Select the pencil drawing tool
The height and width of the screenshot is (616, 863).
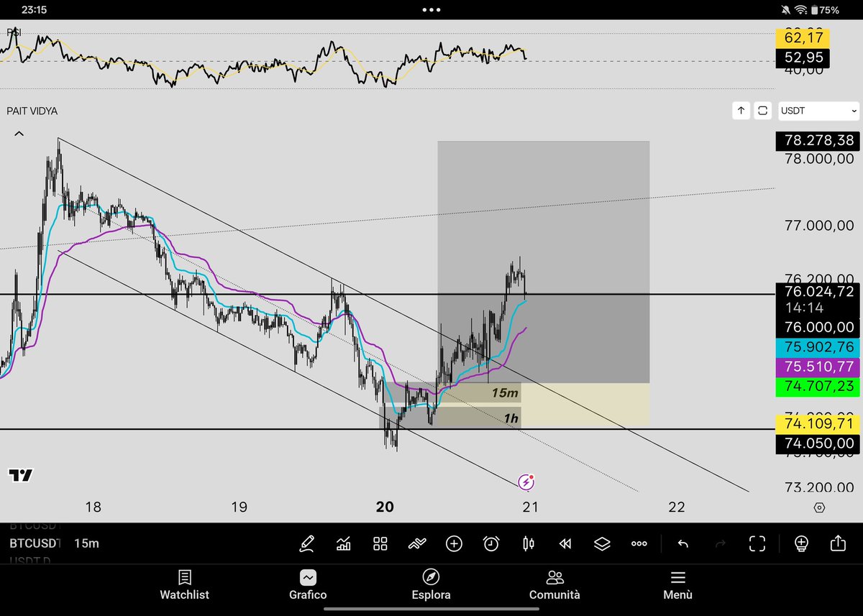(x=306, y=543)
